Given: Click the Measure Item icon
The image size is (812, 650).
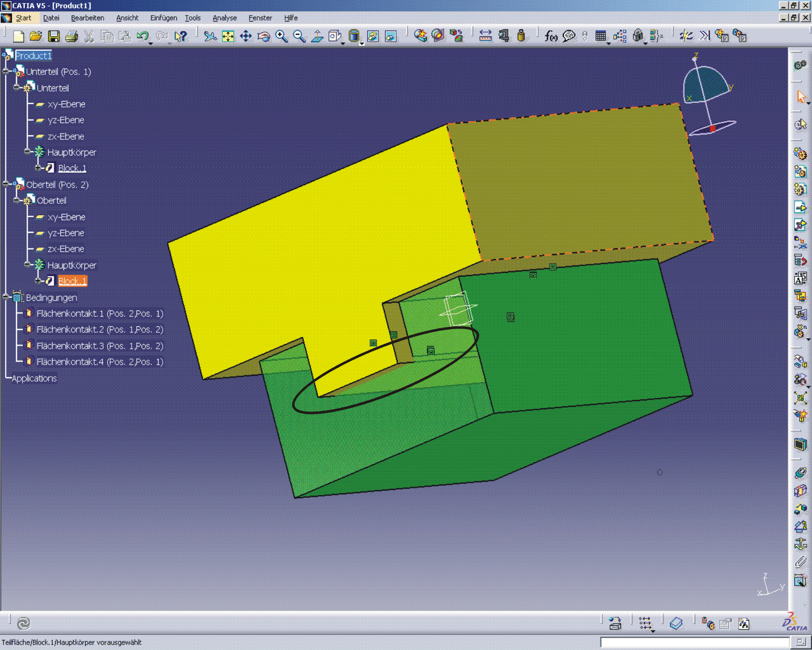Looking at the screenshot, I should 504,36.
